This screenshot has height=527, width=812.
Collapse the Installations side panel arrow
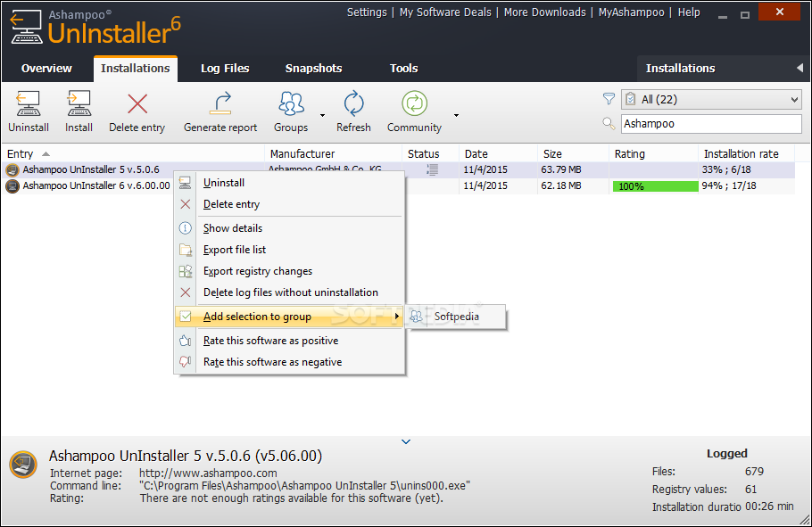coord(800,68)
